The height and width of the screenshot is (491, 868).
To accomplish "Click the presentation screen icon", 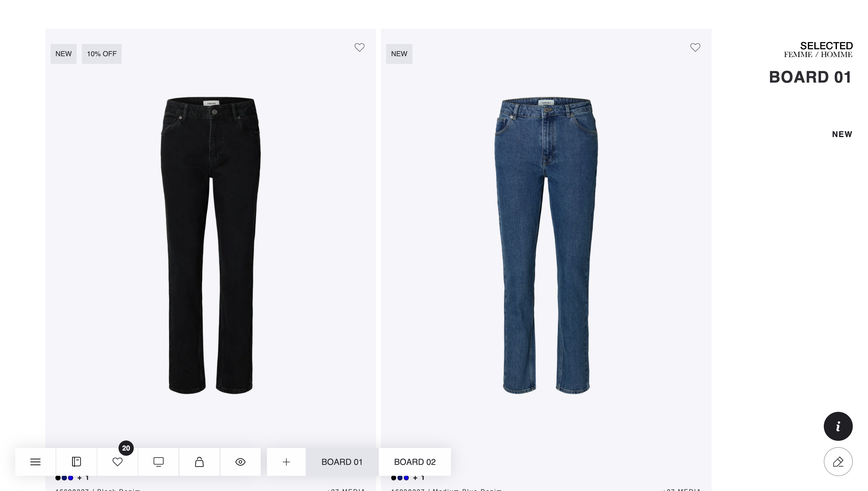I will point(159,462).
